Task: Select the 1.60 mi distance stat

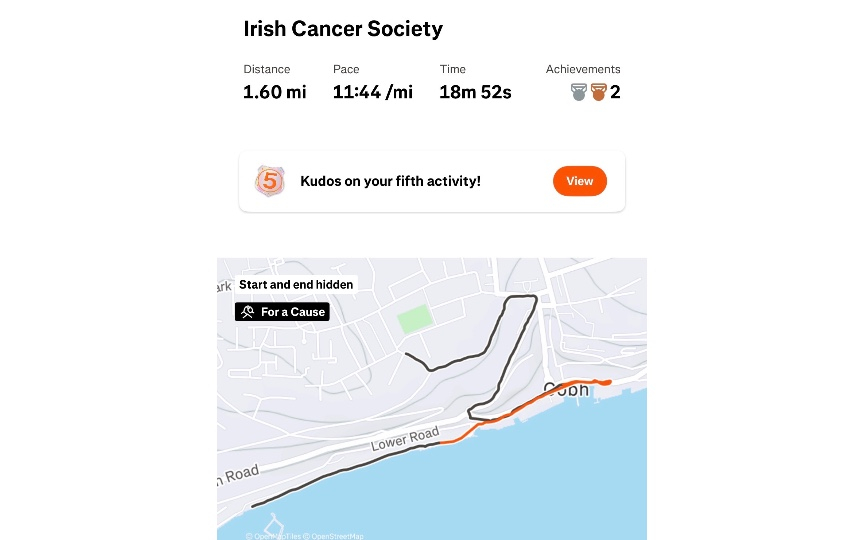Action: pyautogui.click(x=275, y=93)
